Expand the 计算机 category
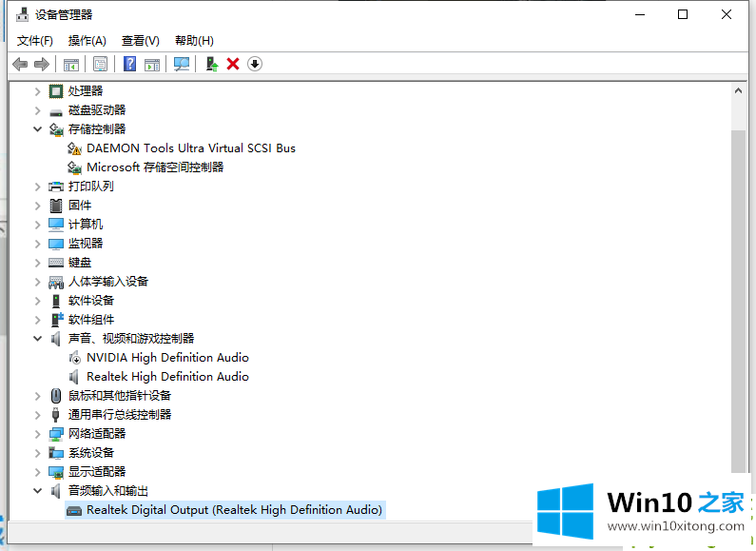 tap(38, 225)
